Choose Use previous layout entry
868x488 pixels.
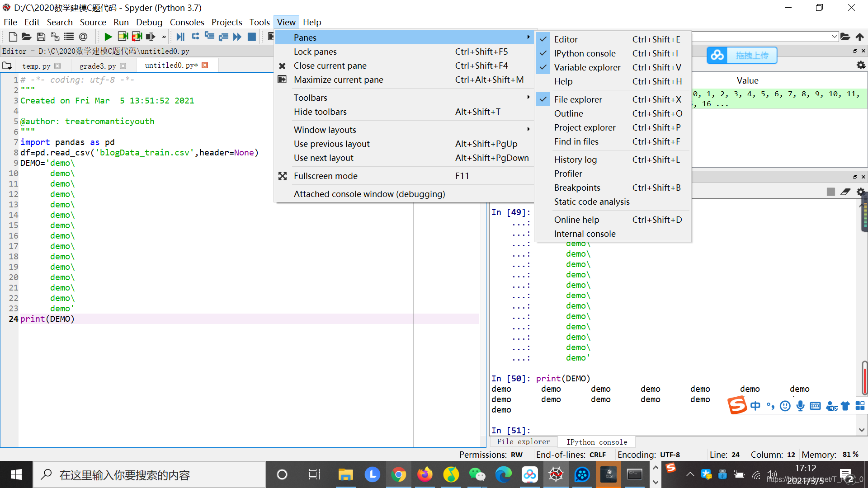[404, 144]
